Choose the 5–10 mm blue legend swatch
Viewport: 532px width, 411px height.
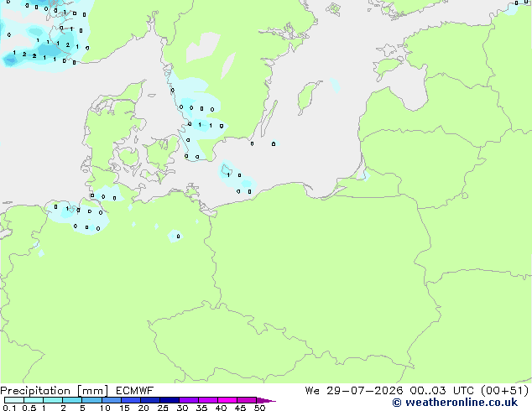[x=91, y=400]
